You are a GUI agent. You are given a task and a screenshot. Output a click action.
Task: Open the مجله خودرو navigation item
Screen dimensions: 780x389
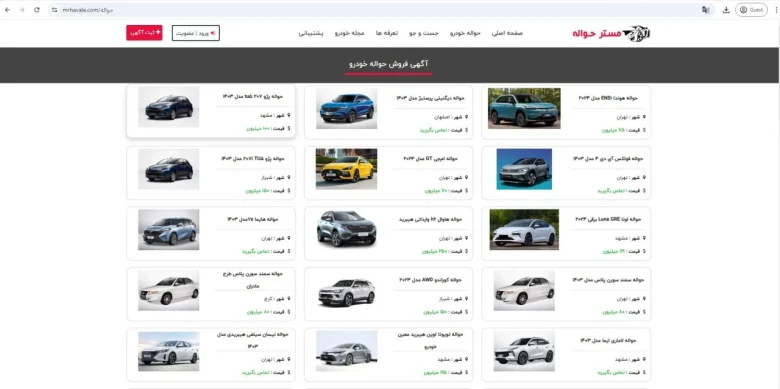[x=349, y=33]
